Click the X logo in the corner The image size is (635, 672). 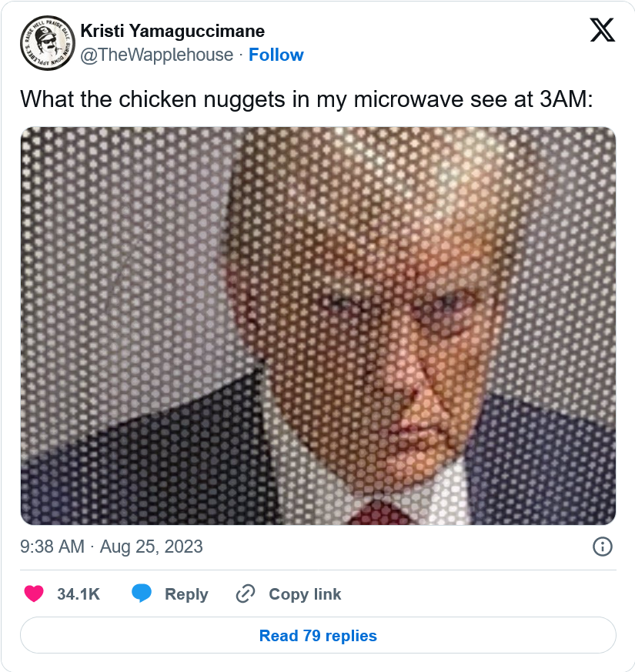coord(602,31)
